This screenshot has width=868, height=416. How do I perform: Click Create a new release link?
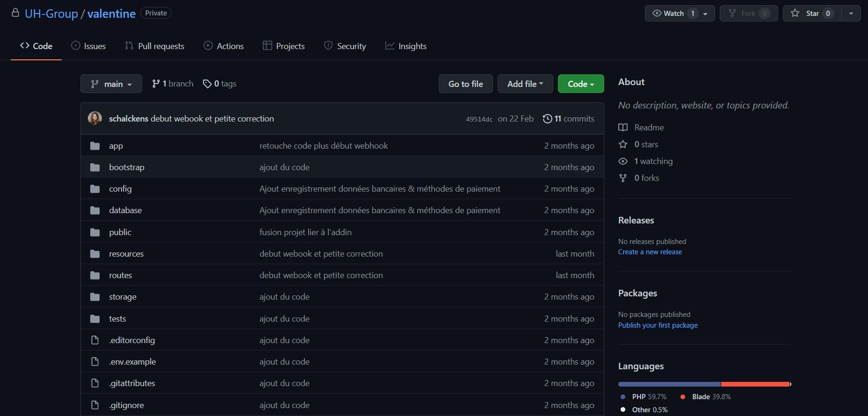(x=650, y=252)
